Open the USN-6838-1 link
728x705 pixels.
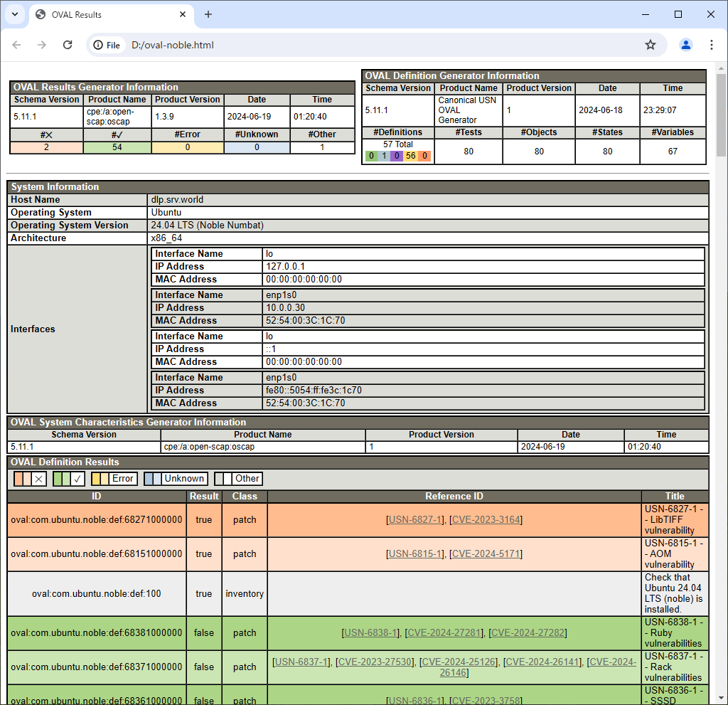370,633
